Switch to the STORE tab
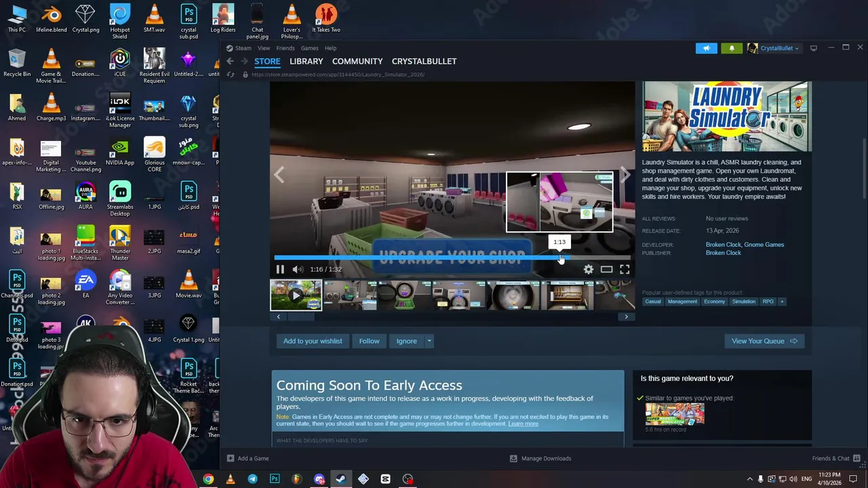Image resolution: width=868 pixels, height=488 pixels. point(267,61)
